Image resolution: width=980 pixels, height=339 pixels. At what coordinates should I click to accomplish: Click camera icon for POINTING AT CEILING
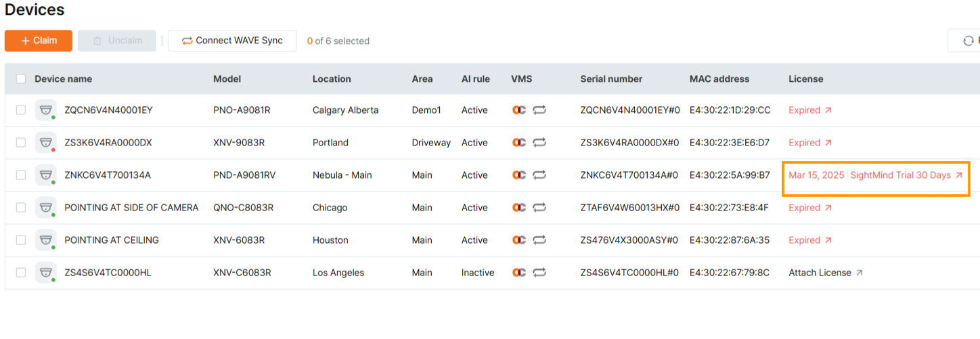46,240
